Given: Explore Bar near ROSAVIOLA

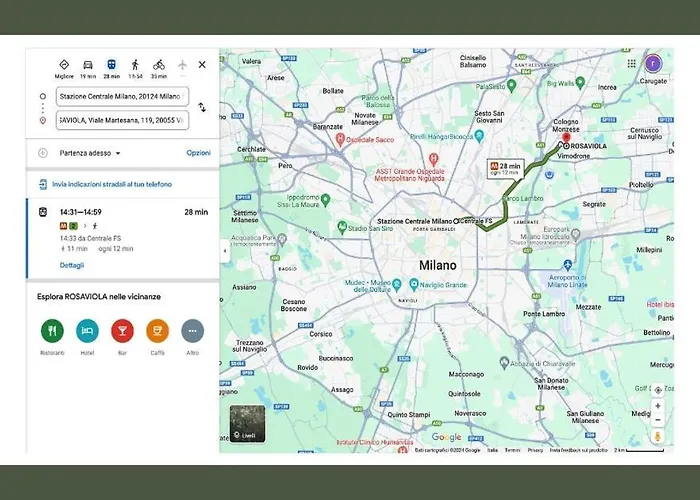Looking at the screenshot, I should point(122,331).
